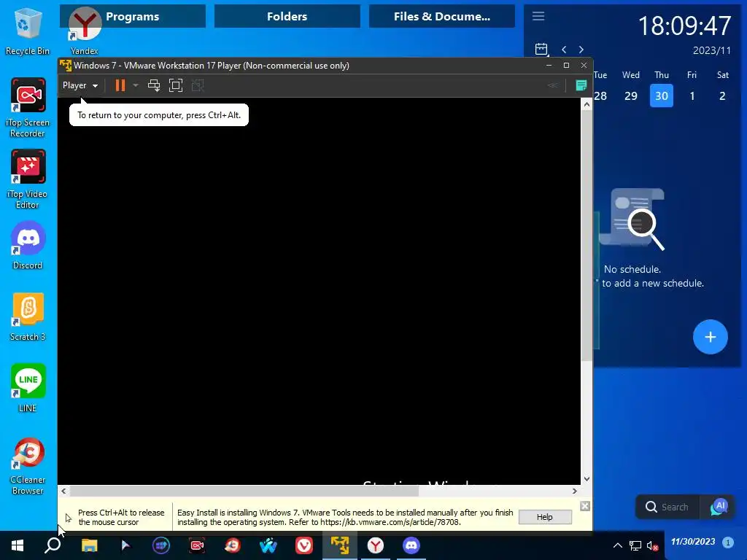Go to previous week in calendar widget
Viewport: 747px width, 560px height.
point(564,50)
